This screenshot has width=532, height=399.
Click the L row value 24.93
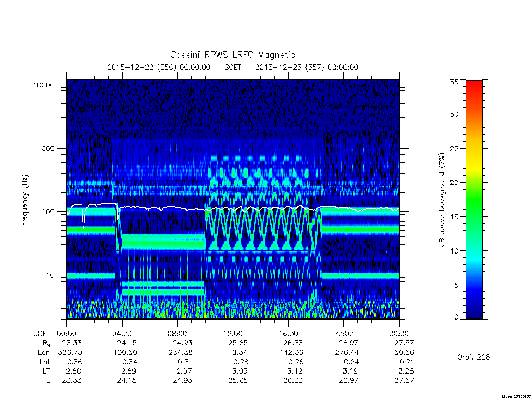182,381
